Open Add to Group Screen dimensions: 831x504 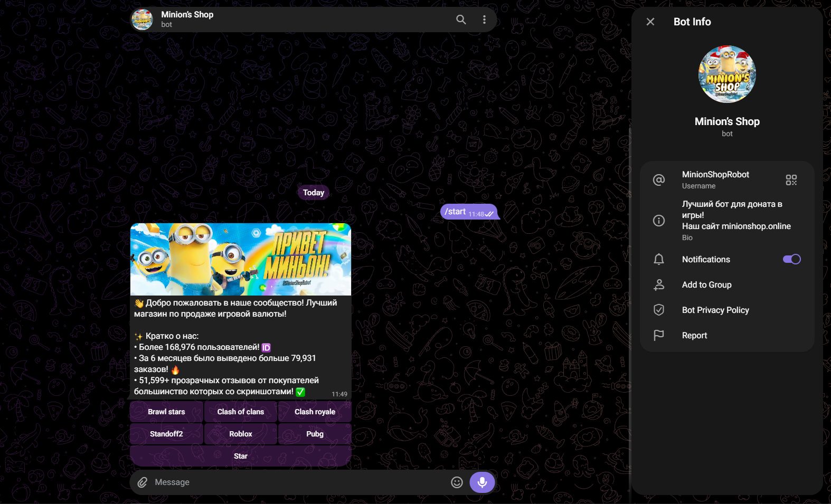[727, 284]
